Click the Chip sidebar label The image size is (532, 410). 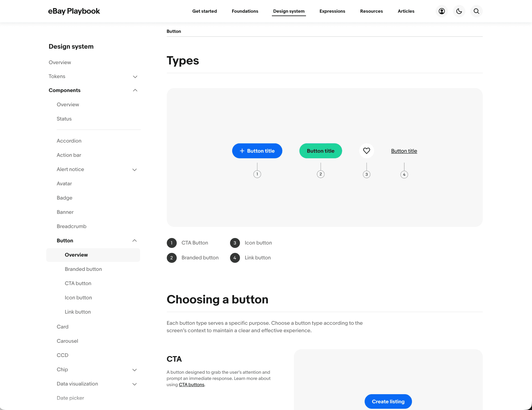(x=62, y=369)
